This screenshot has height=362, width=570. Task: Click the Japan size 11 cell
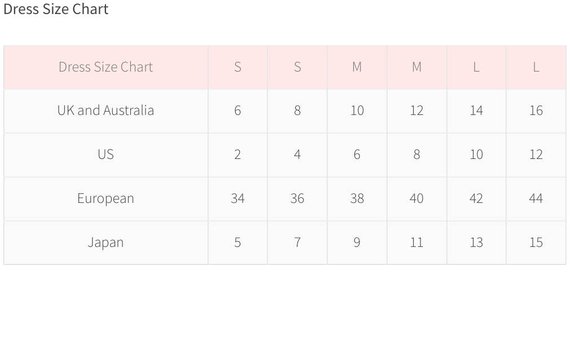click(417, 243)
